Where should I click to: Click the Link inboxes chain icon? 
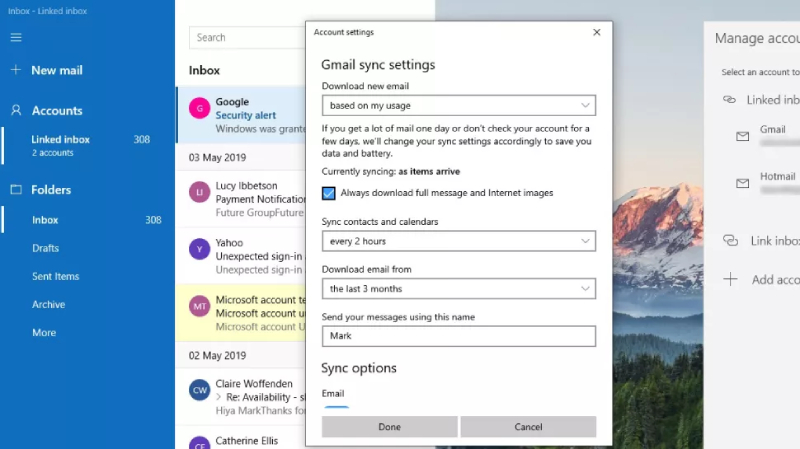click(731, 240)
